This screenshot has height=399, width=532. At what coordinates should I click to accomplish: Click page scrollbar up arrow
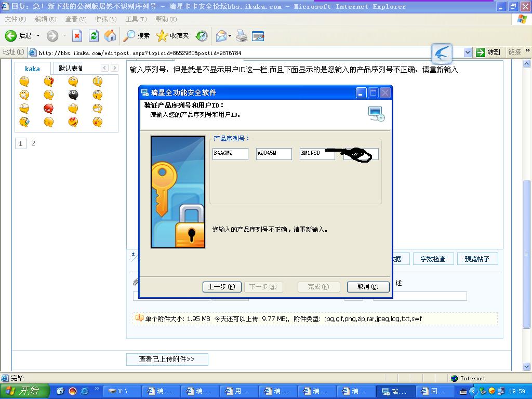527,63
